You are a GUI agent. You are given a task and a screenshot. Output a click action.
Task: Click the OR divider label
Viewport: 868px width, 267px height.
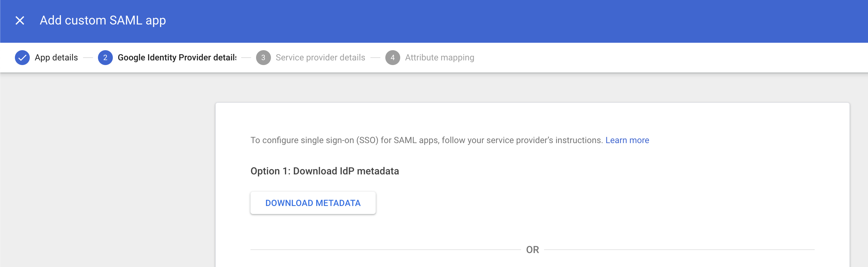pyautogui.click(x=532, y=250)
